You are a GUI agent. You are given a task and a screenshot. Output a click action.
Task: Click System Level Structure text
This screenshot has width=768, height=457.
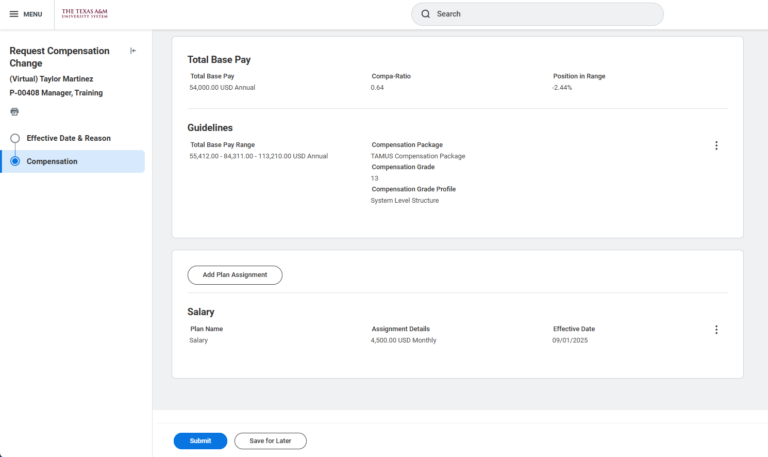coord(405,200)
